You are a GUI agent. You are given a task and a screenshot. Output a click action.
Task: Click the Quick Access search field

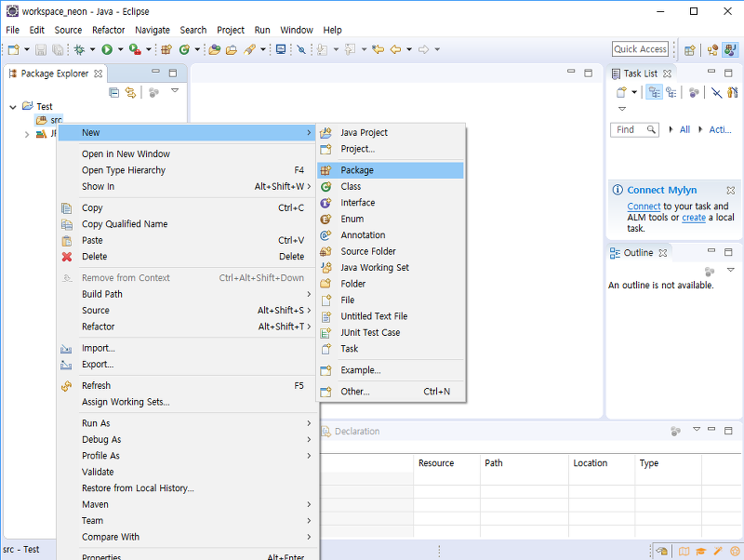pos(640,49)
